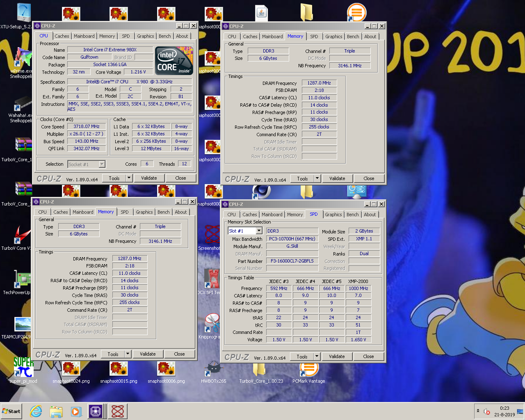525x420 pixels.
Task: Select the Wahaha!.exe shortcut icon
Action: [23, 103]
